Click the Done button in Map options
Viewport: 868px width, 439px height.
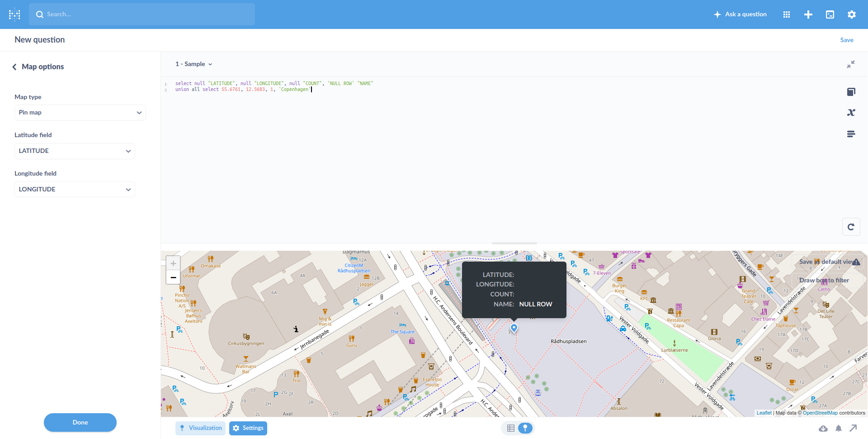(80, 422)
